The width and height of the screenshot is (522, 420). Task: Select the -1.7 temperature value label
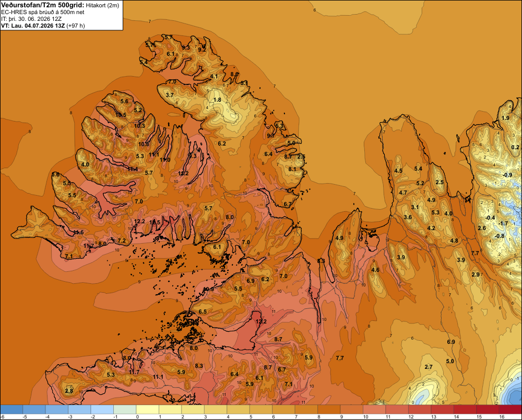point(503,223)
